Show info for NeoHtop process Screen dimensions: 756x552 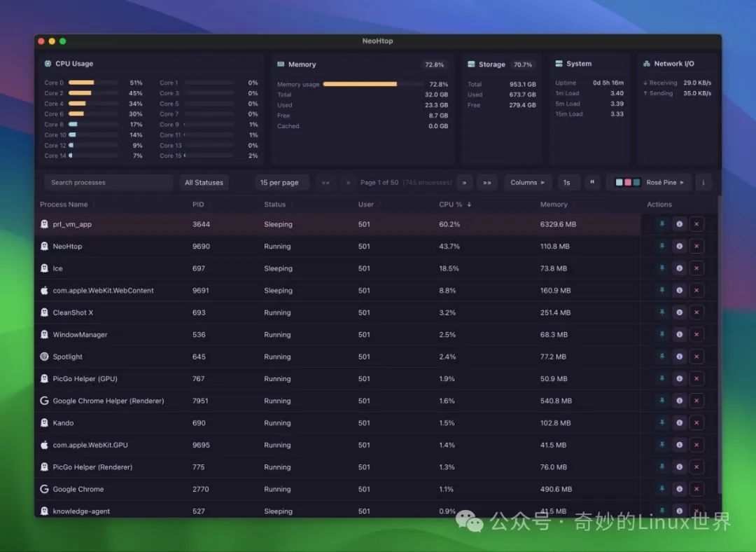coord(679,246)
